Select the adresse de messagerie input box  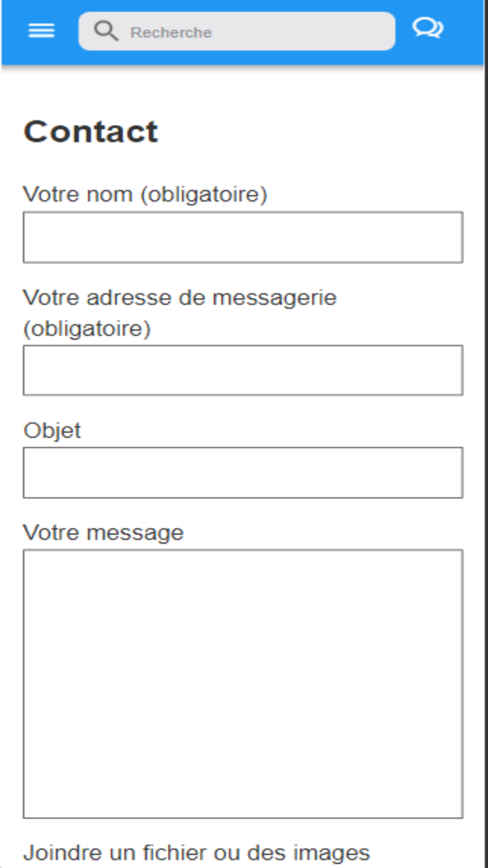(x=243, y=370)
